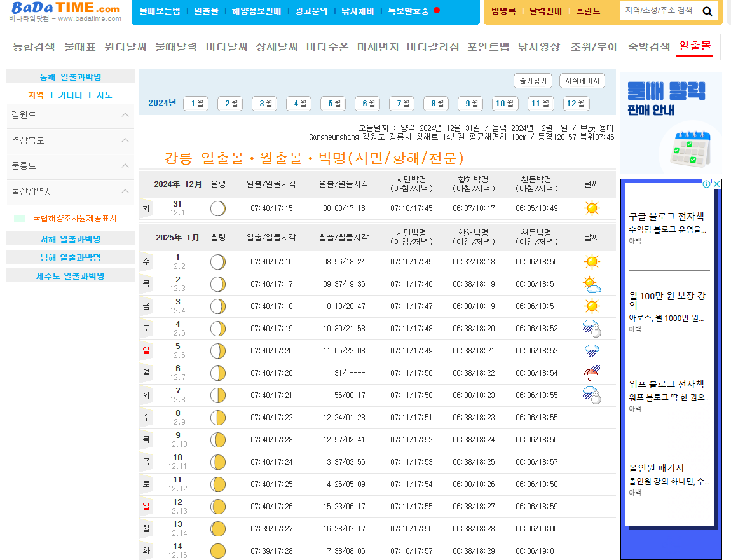Click the heavy rain weather icon for January 6
This screenshot has height=560, width=731.
592,372
